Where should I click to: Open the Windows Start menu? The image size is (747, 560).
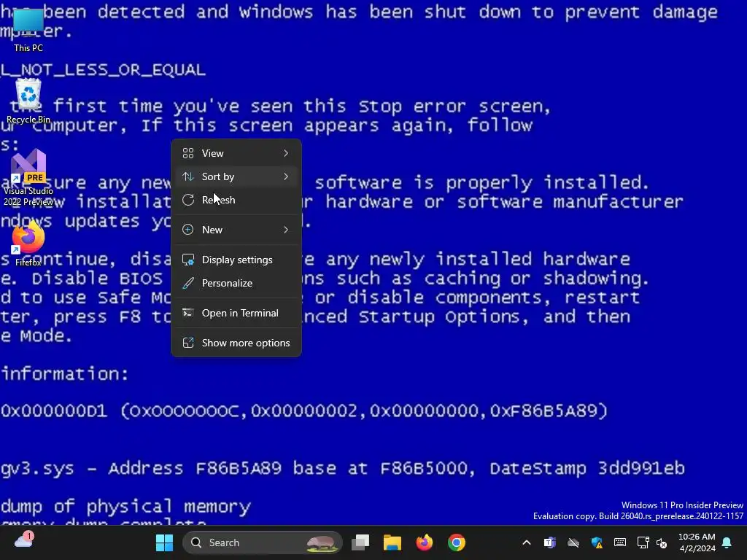click(x=164, y=542)
